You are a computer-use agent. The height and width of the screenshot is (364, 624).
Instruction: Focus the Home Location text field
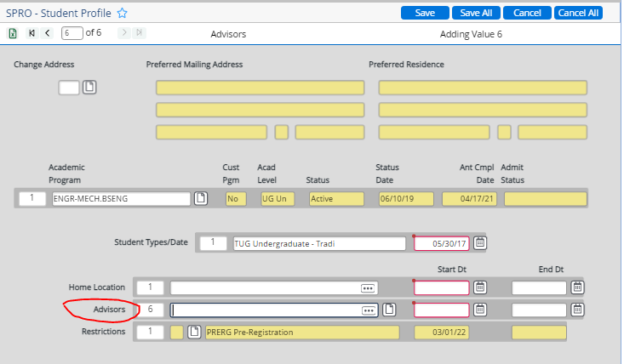pyautogui.click(x=274, y=288)
